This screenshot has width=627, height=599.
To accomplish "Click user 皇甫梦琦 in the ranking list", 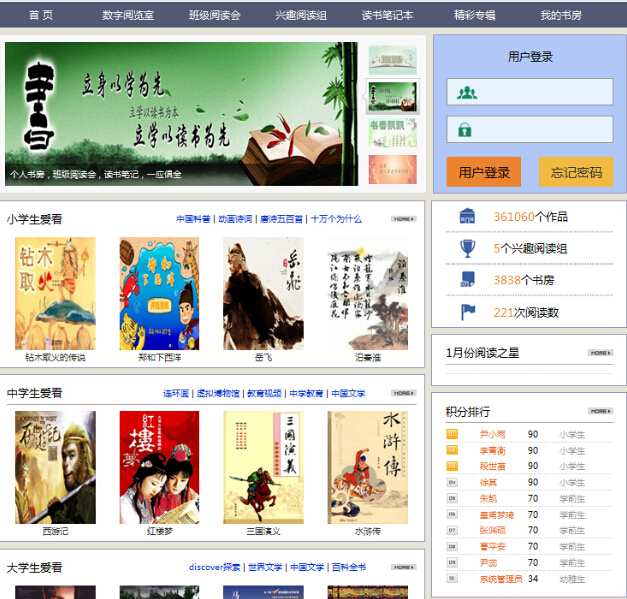I will coord(497,515).
